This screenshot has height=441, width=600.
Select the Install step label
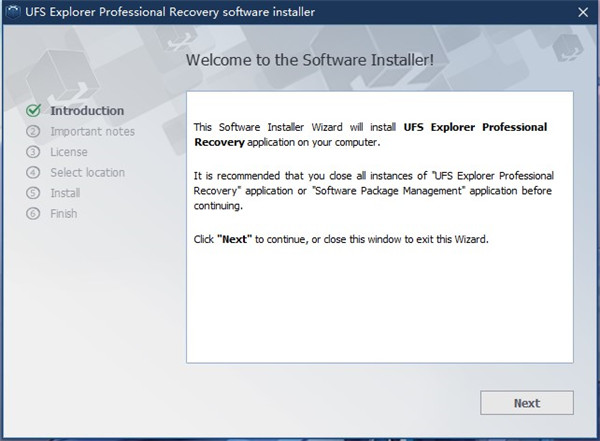(x=65, y=193)
